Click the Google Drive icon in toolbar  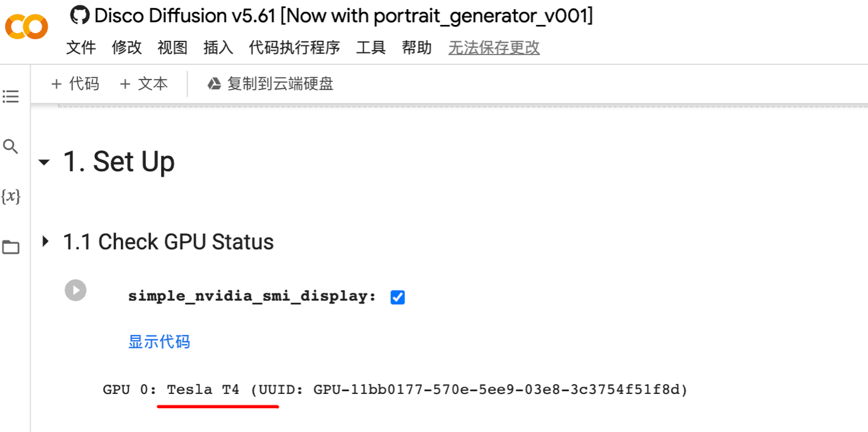coord(214,84)
